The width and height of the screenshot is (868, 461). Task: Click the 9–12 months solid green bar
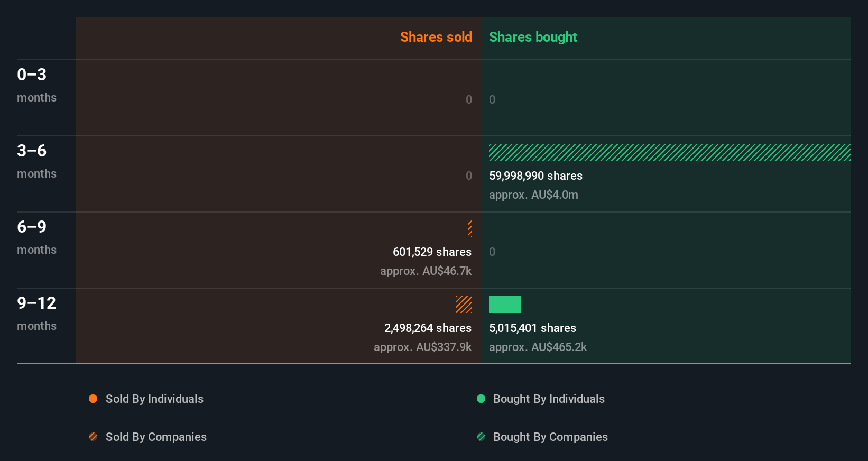coord(505,305)
